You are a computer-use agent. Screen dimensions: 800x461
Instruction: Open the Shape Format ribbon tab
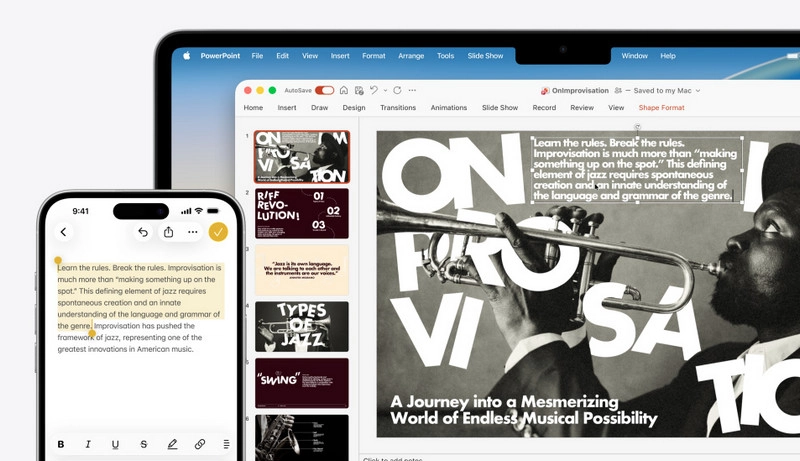click(661, 108)
